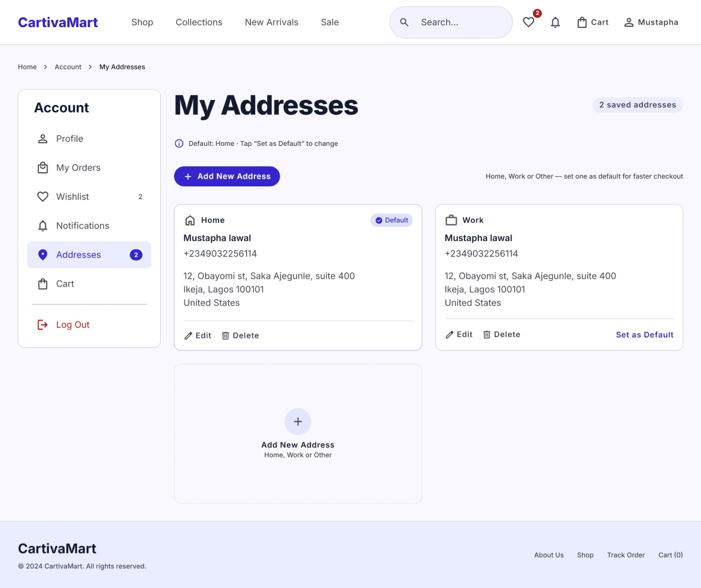Click the search magnifier icon
Viewport: 701px width, 588px height.
pos(404,22)
